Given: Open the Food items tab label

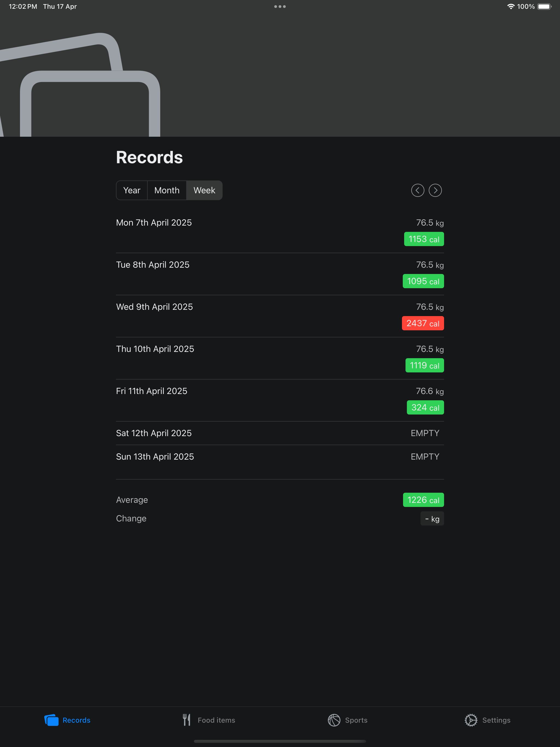Looking at the screenshot, I should click(x=217, y=720).
